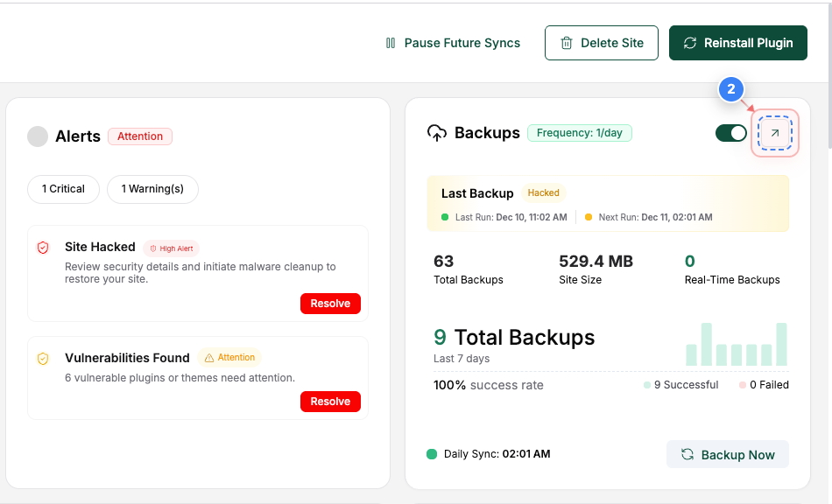Start a backup with Backup Now

click(x=727, y=455)
